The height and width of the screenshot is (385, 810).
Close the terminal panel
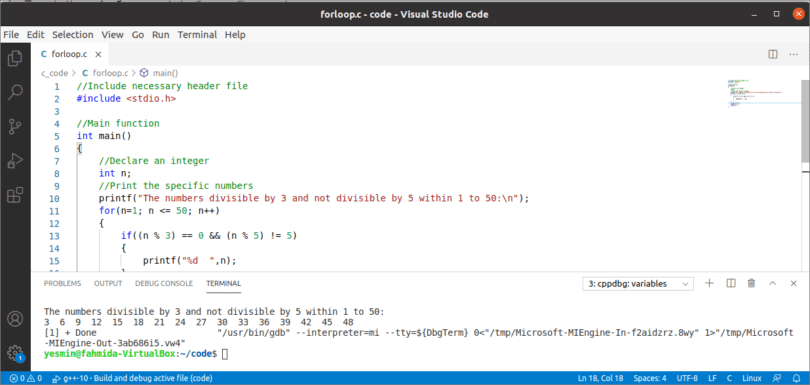[793, 283]
